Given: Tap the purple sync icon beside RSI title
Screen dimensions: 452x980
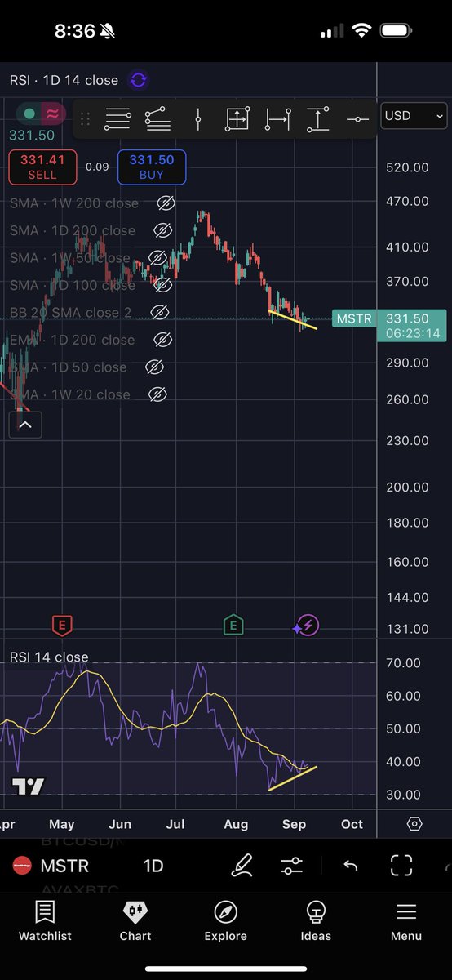Looking at the screenshot, I should point(139,80).
